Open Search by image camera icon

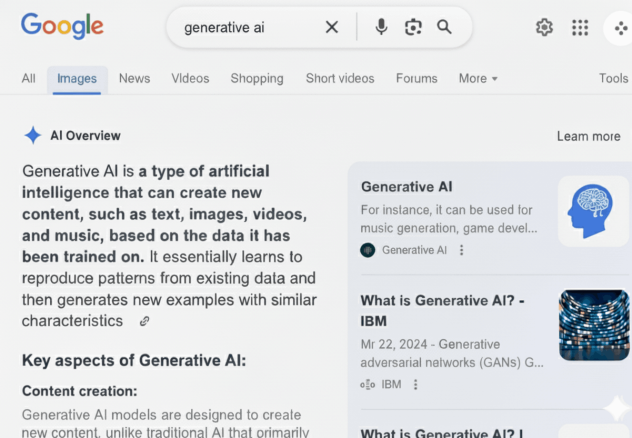tap(413, 27)
